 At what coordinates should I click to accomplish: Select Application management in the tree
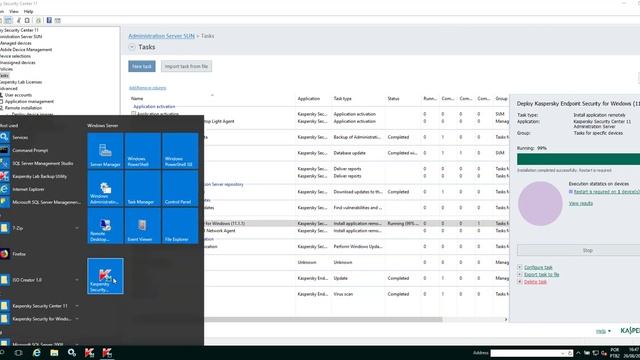point(29,102)
